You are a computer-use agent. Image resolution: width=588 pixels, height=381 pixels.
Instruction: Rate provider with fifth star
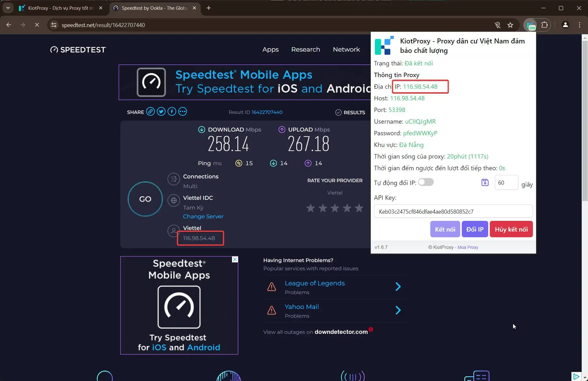tap(359, 208)
